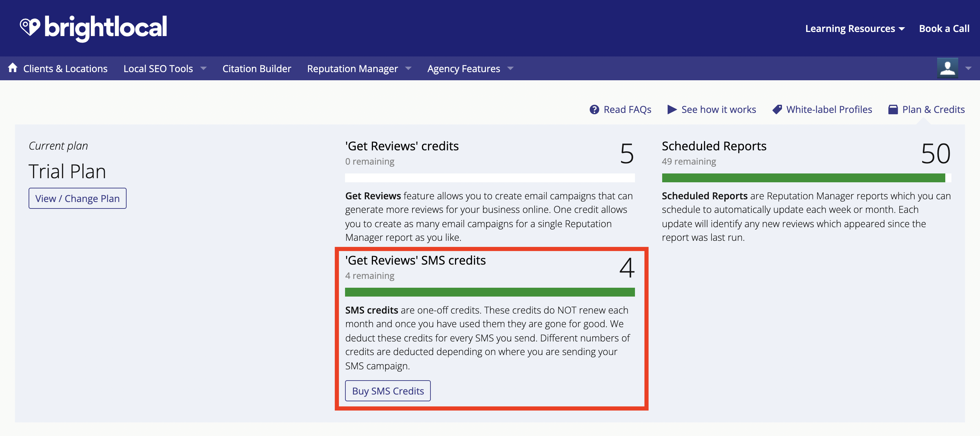The height and width of the screenshot is (436, 980).
Task: Go to Clients & Locations
Action: (65, 69)
